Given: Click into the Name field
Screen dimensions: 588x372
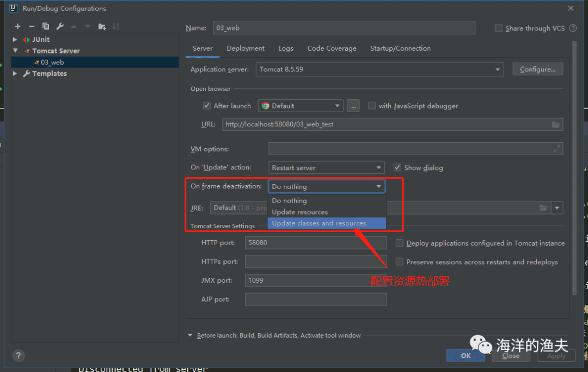Looking at the screenshot, I should tap(344, 28).
